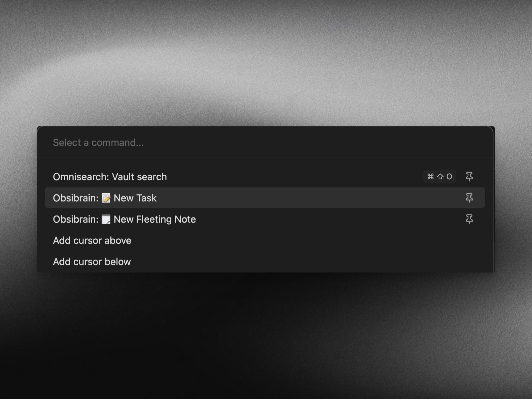532x399 pixels.
Task: Unpin the Omnisearch Vault search command
Action: (x=469, y=177)
